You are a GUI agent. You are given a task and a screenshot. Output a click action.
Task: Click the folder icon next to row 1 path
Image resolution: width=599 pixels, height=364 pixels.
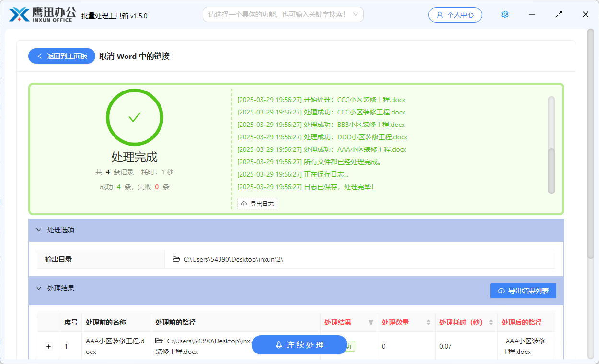(x=160, y=341)
